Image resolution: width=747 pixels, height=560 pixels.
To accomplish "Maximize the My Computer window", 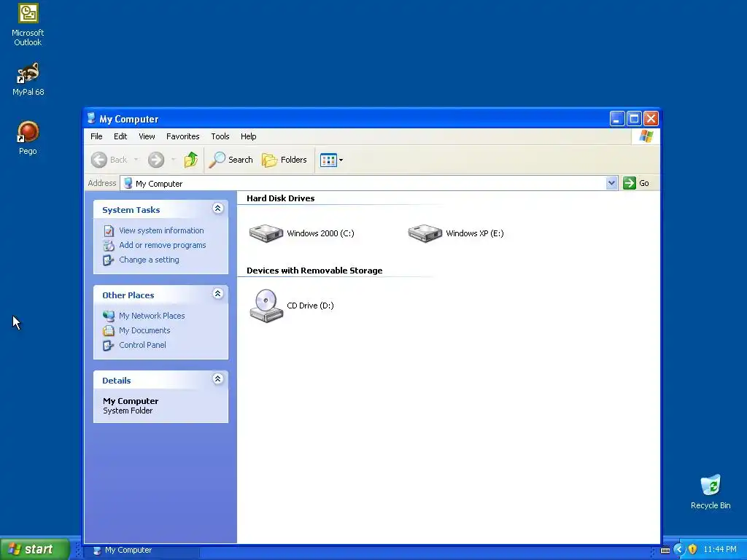I will point(634,119).
